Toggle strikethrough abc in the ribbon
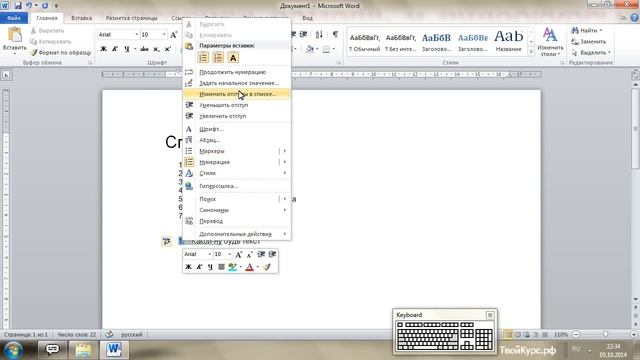 tap(144, 49)
